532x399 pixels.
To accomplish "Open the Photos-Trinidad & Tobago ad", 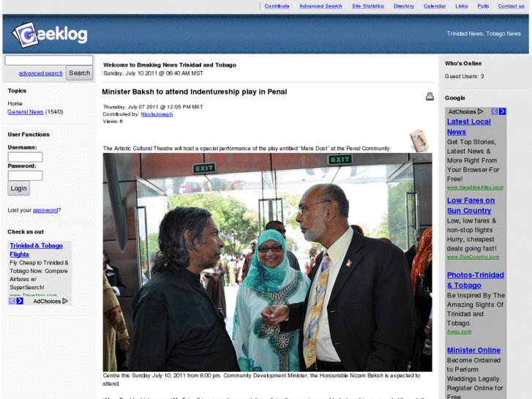I will (476, 280).
